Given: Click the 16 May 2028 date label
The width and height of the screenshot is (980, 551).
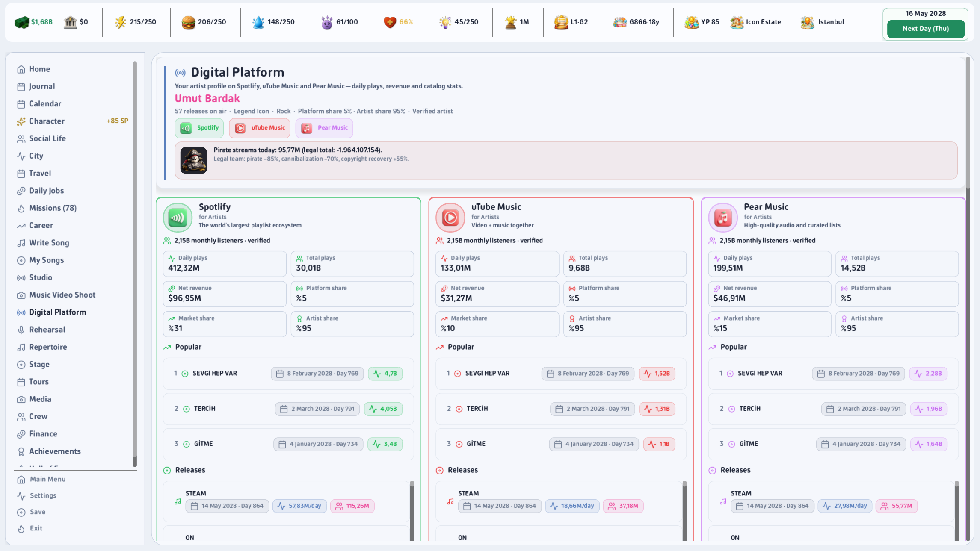Looking at the screenshot, I should coord(926,13).
